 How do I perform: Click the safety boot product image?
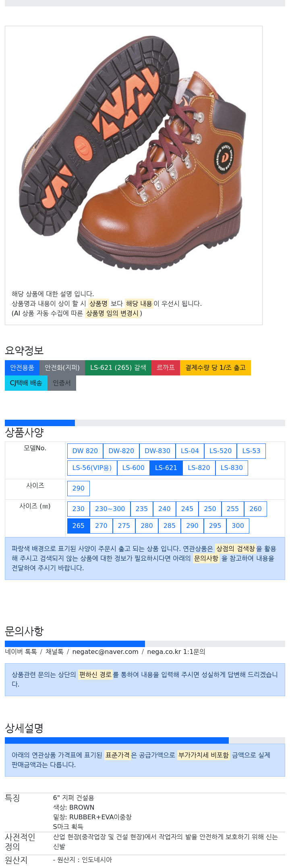tap(133, 154)
